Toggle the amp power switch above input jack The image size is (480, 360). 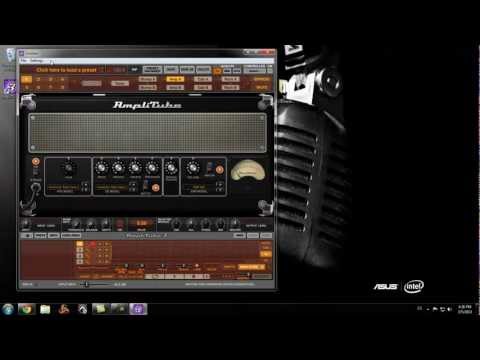pyautogui.click(x=36, y=162)
